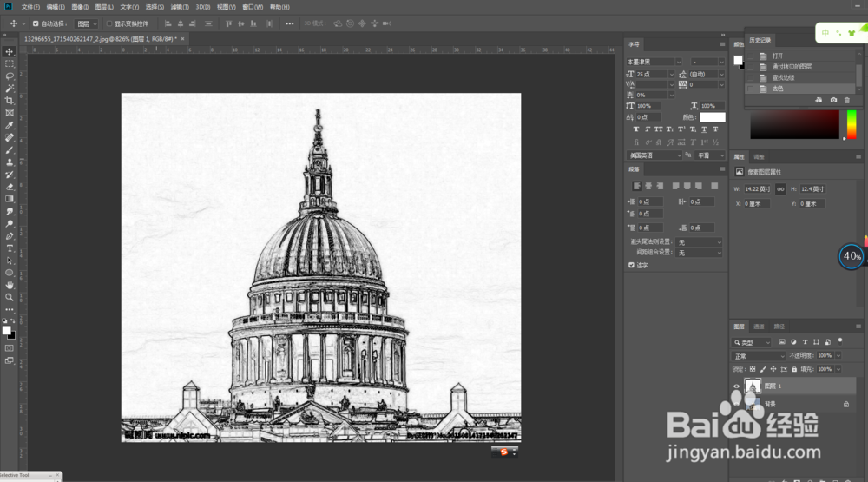868x482 pixels.
Task: Select the Pen tool
Action: point(10,236)
